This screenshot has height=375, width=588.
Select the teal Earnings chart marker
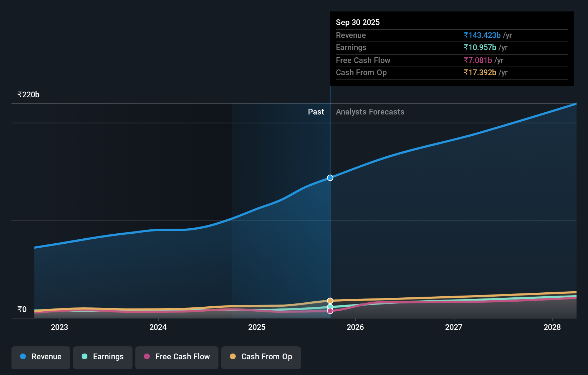click(330, 306)
